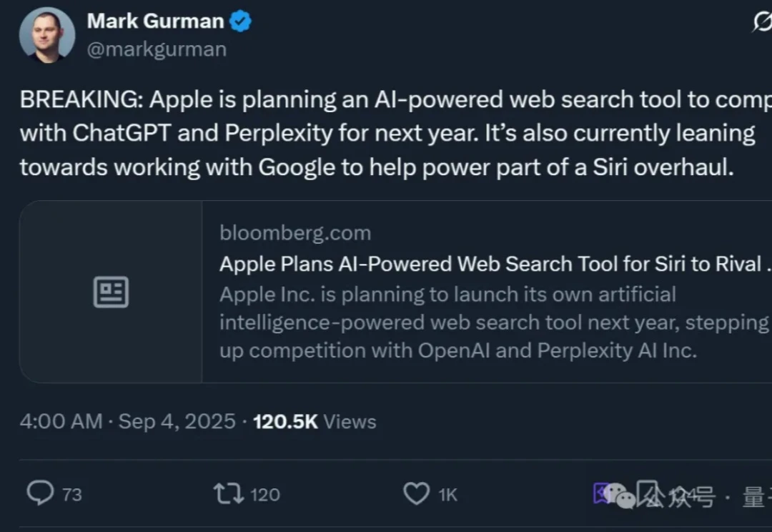
Task: Click the repost arrows icon
Action: tap(229, 493)
